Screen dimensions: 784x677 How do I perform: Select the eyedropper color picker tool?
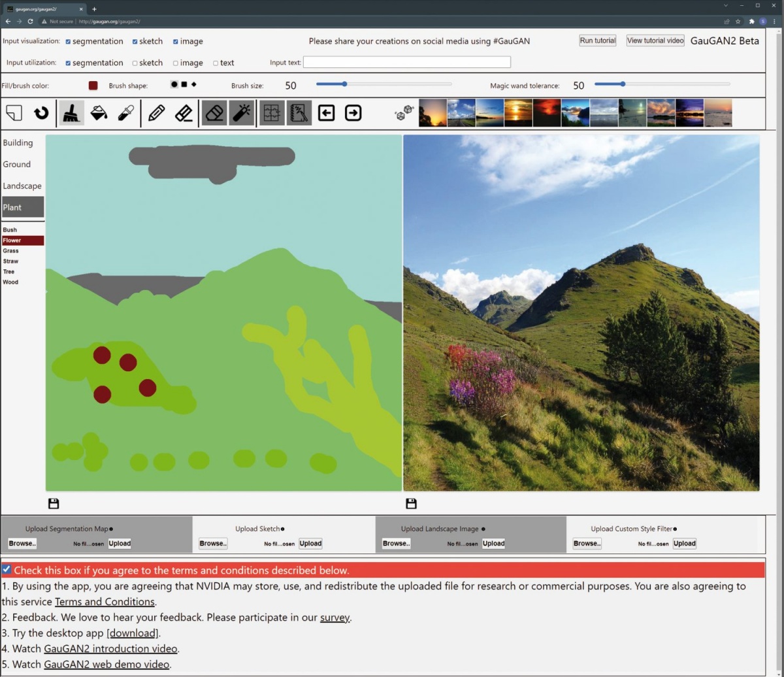tap(125, 113)
